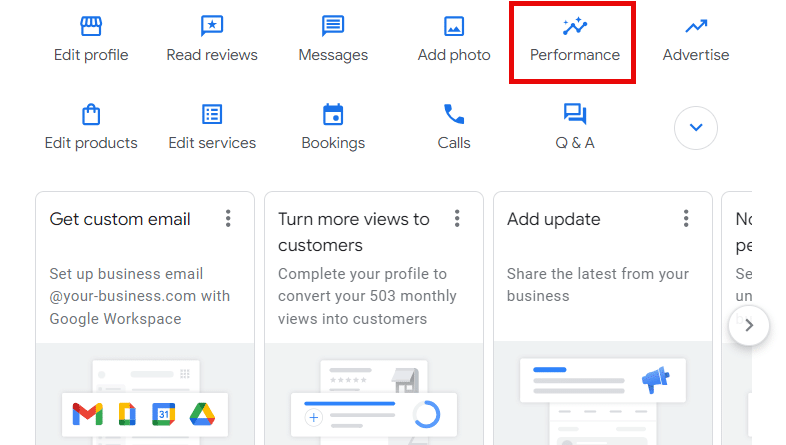Click the Gmail icon in custom email card
The width and height of the screenshot is (786, 445).
click(x=88, y=414)
